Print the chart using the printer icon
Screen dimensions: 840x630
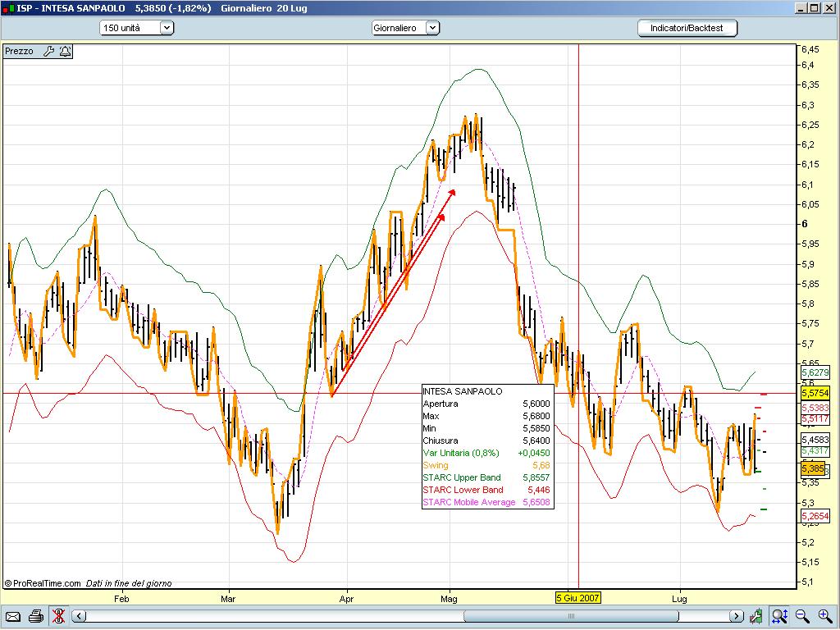pos(35,616)
